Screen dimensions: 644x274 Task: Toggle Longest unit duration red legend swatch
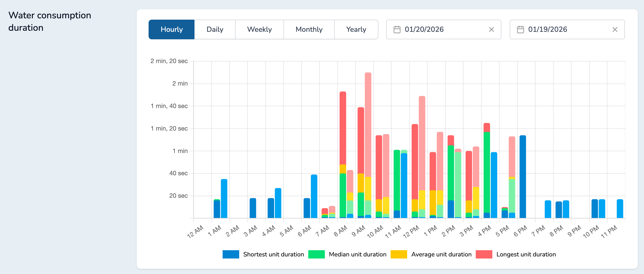[x=484, y=254]
